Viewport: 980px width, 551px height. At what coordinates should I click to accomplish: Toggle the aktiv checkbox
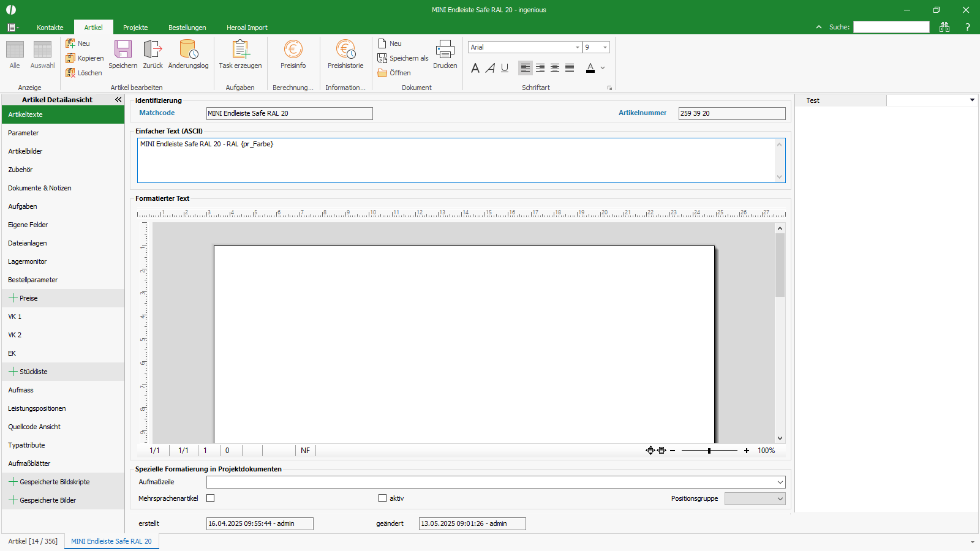(x=383, y=498)
